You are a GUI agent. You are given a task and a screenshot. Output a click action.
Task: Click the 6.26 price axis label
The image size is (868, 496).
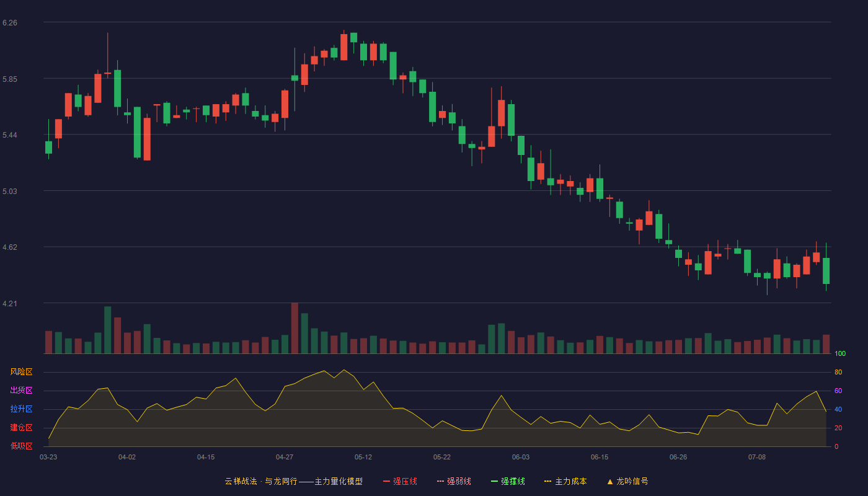(10, 23)
